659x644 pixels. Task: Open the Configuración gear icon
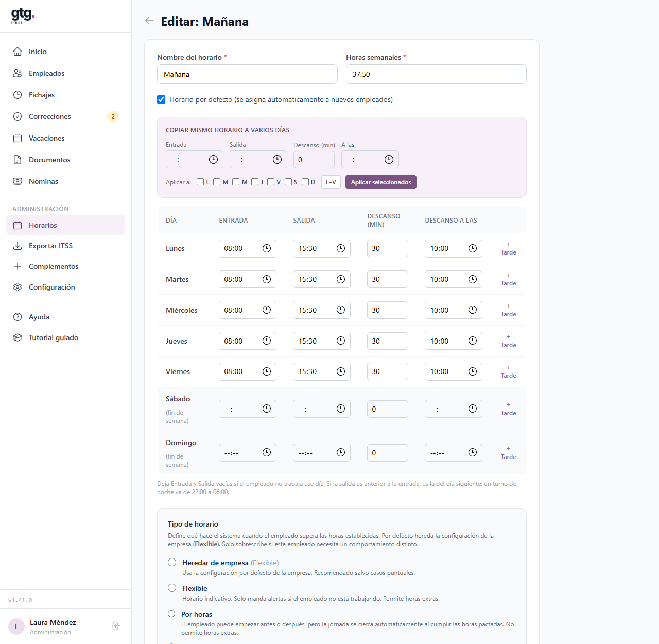18,287
